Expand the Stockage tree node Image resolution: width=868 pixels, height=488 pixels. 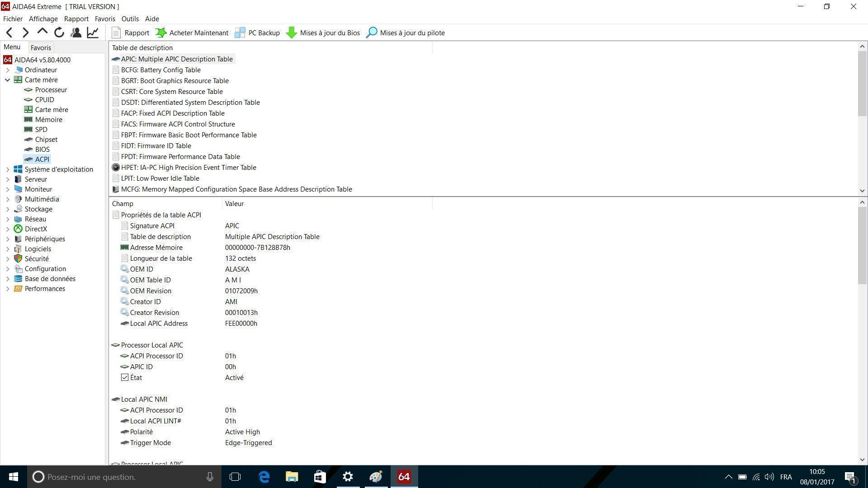(8, 209)
